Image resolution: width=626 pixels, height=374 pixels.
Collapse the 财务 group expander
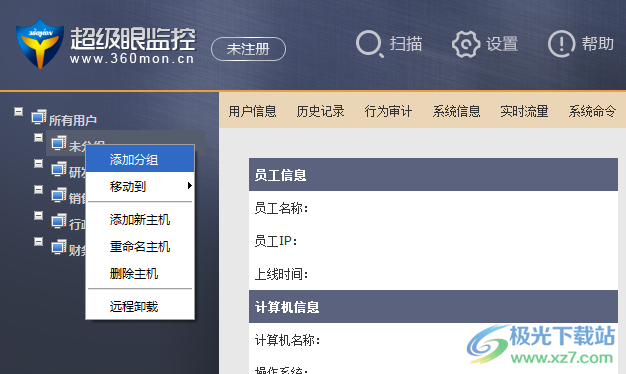[x=38, y=242]
